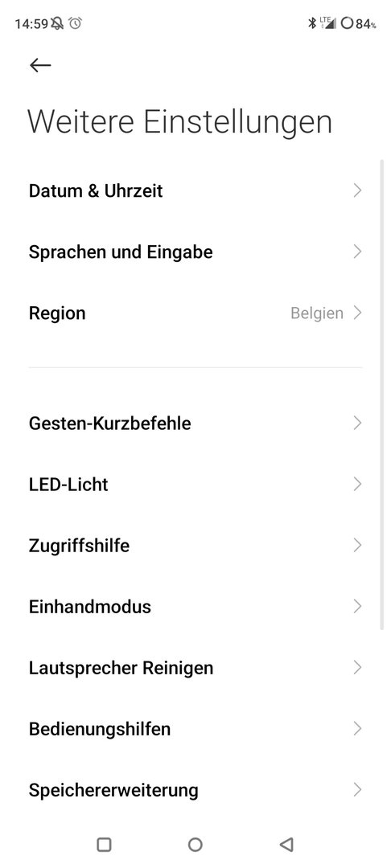The image size is (391, 868).
Task: Tap the battery 84% indicator
Action: 359,23
